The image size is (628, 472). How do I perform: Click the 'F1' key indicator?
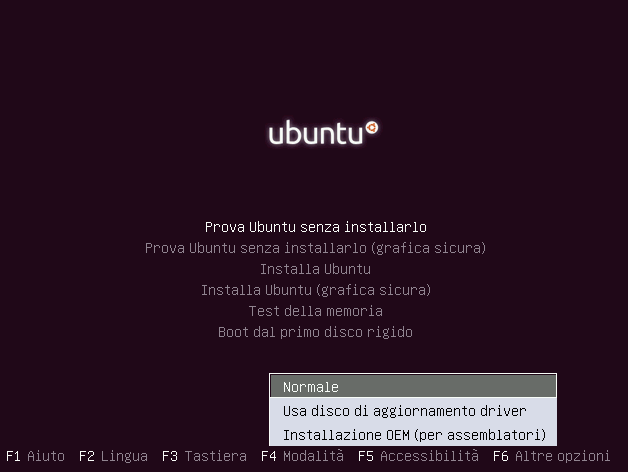click(13, 456)
